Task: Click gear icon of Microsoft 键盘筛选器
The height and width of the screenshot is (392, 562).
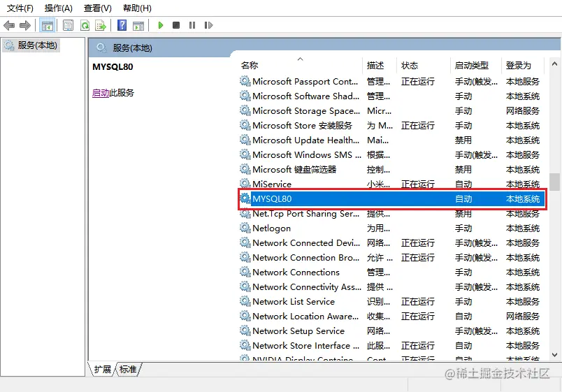Action: (245, 169)
